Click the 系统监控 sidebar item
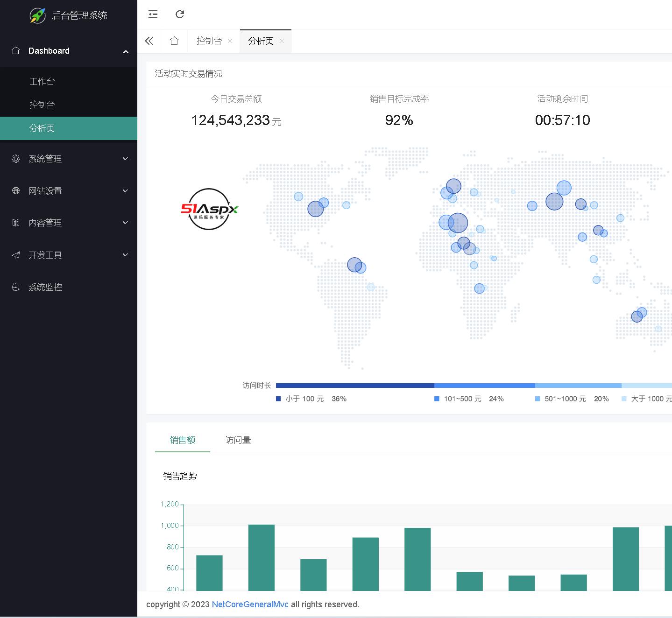The width and height of the screenshot is (672, 618). coord(45,288)
